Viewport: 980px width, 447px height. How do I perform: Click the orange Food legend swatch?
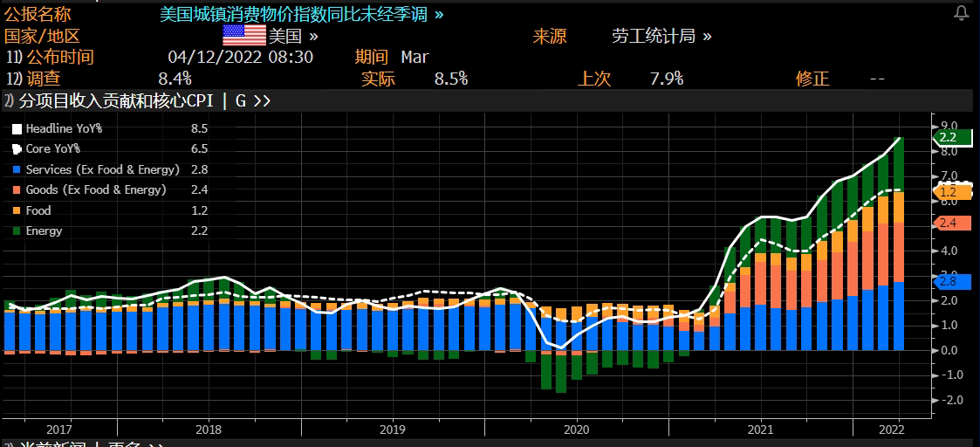pos(17,210)
